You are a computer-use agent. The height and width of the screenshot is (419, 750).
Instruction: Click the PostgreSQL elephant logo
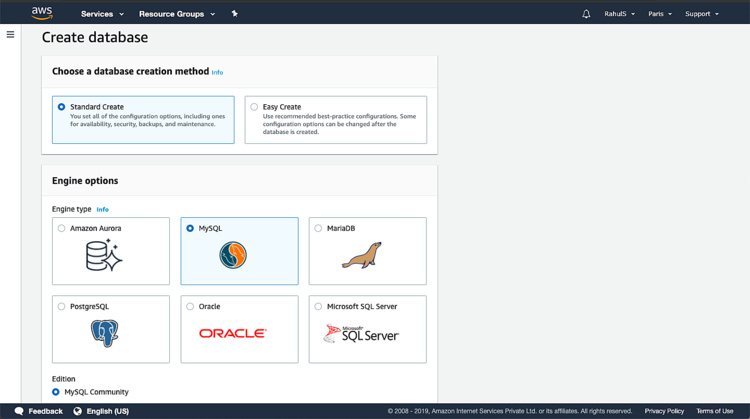(104, 333)
